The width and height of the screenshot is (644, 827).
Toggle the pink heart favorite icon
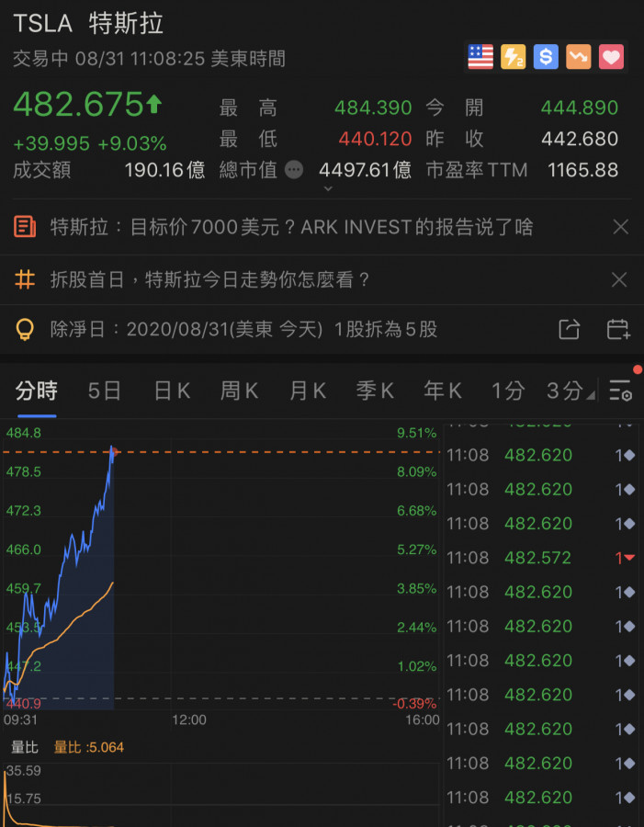611,56
